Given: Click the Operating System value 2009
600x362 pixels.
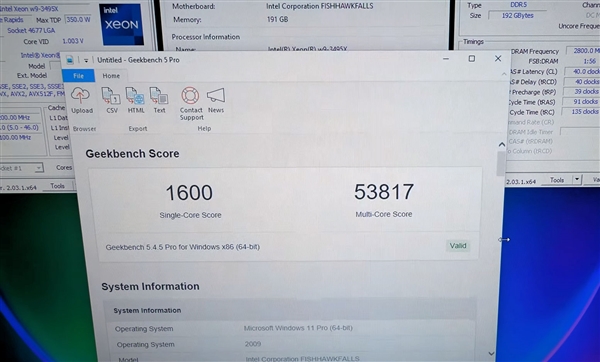Looking at the screenshot, I should pos(253,344).
